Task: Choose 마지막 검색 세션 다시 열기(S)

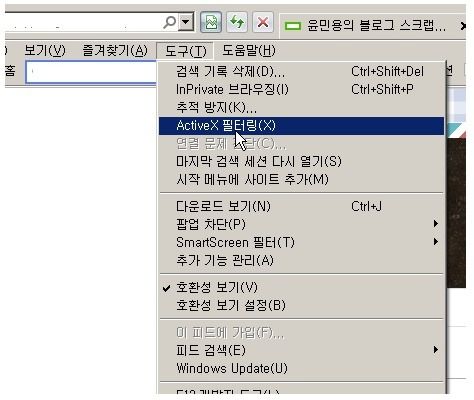Action: click(301, 162)
